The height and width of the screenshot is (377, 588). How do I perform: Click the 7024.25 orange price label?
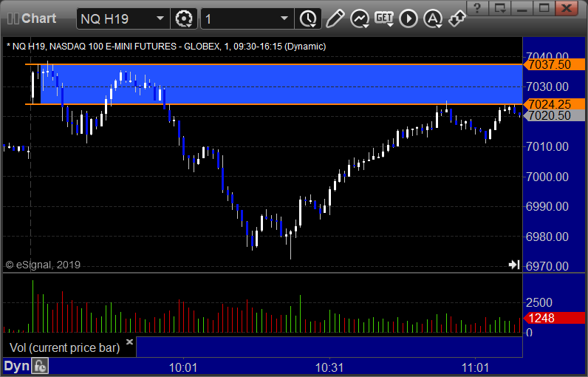click(555, 104)
